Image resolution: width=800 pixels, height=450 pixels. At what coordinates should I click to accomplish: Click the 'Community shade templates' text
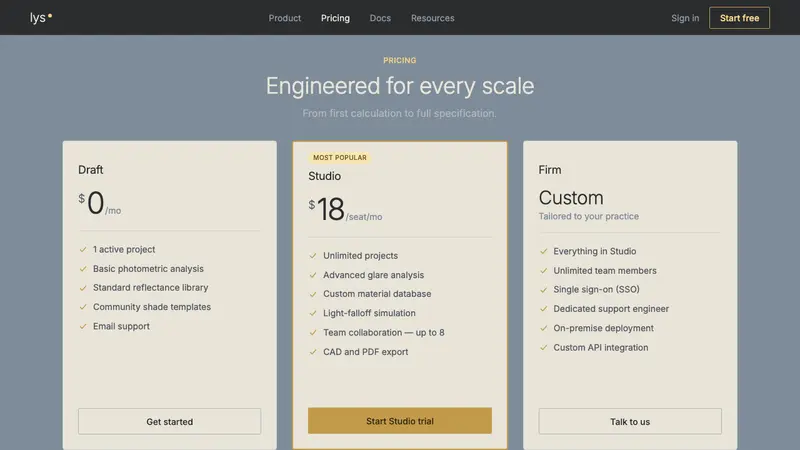(152, 307)
